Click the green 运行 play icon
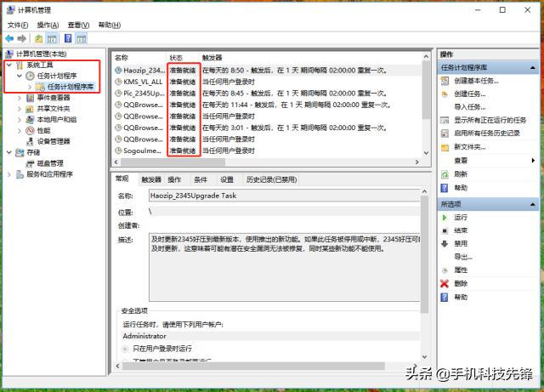This screenshot has height=392, width=544. point(445,218)
